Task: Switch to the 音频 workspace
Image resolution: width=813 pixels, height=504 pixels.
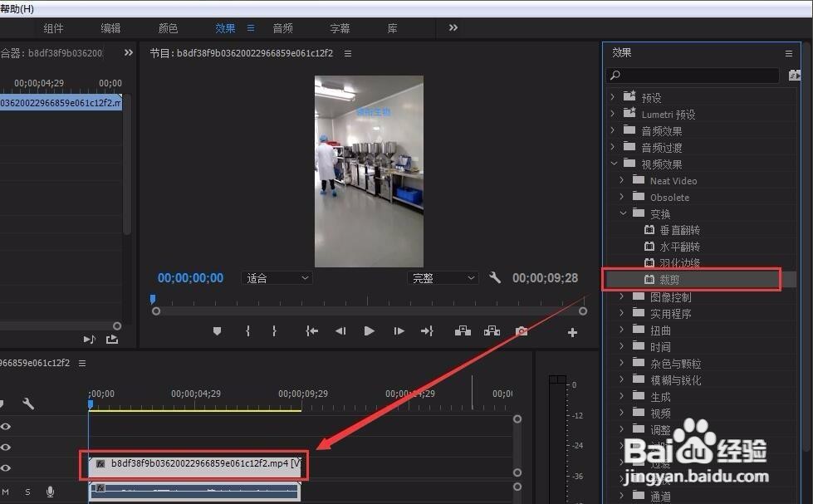Action: [x=282, y=28]
